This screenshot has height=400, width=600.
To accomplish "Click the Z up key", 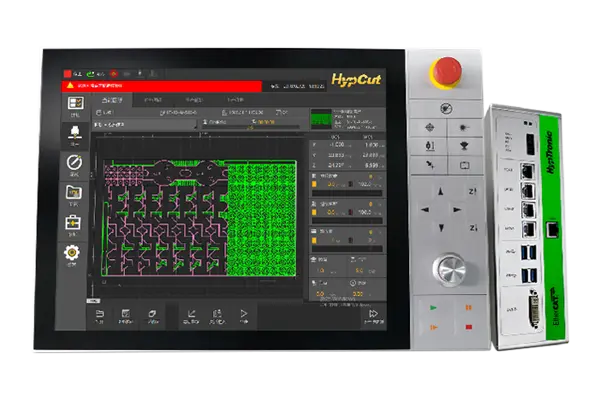I will click(x=473, y=191).
